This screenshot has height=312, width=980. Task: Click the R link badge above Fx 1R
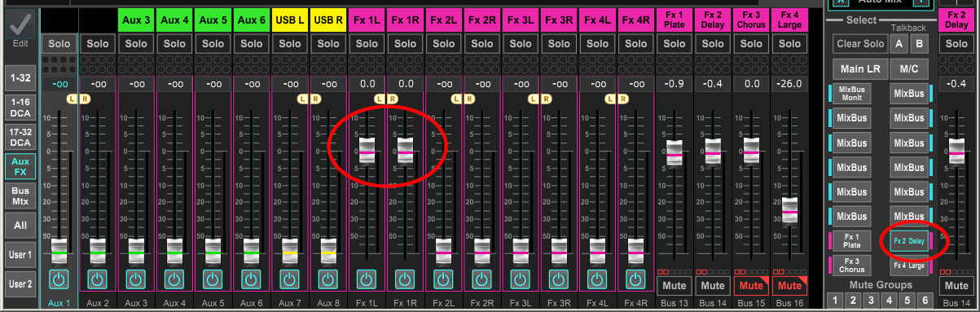pyautogui.click(x=392, y=98)
